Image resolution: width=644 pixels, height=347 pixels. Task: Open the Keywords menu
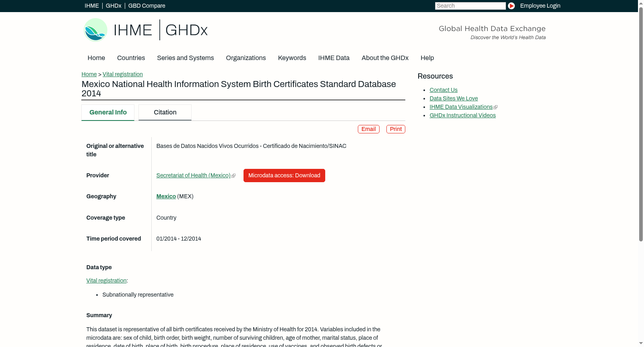[x=292, y=58]
